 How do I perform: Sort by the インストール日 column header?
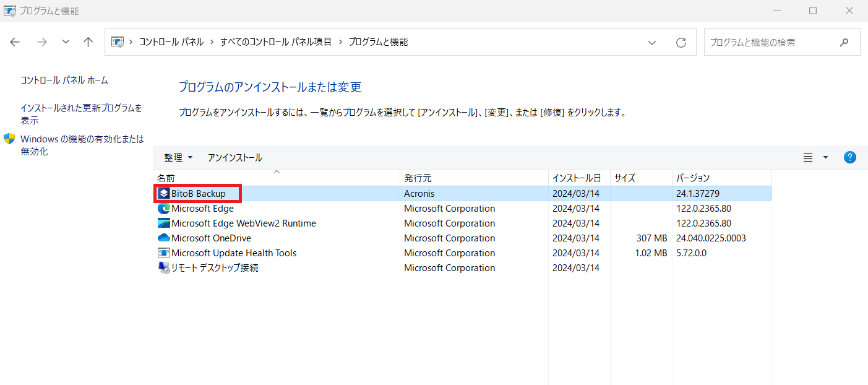click(579, 178)
